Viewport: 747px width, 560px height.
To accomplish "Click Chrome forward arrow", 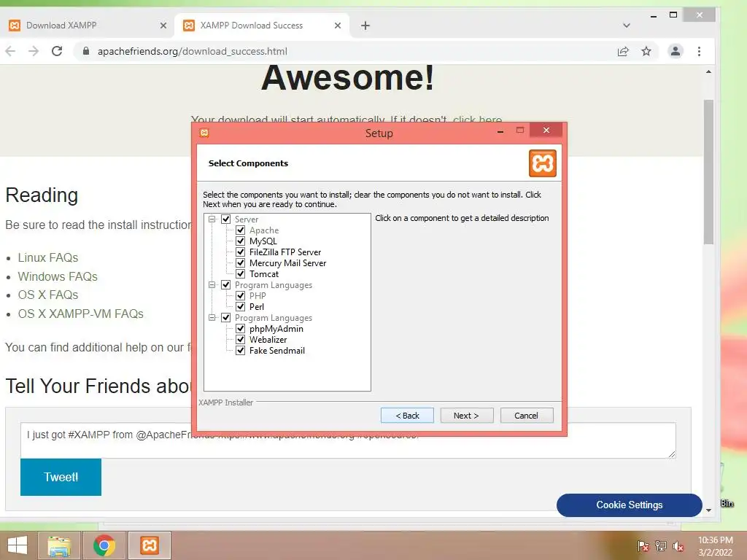I will pos(34,51).
